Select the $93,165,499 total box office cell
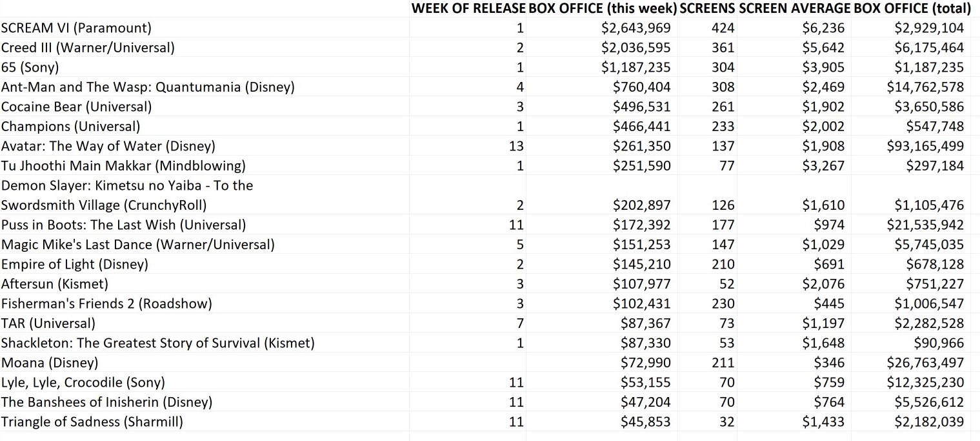 (x=925, y=146)
